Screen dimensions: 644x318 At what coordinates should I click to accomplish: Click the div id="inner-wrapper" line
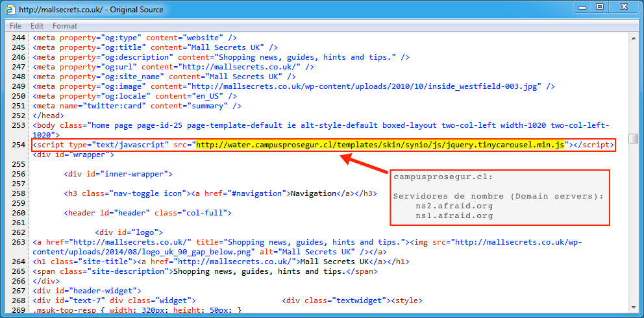pyautogui.click(x=118, y=174)
